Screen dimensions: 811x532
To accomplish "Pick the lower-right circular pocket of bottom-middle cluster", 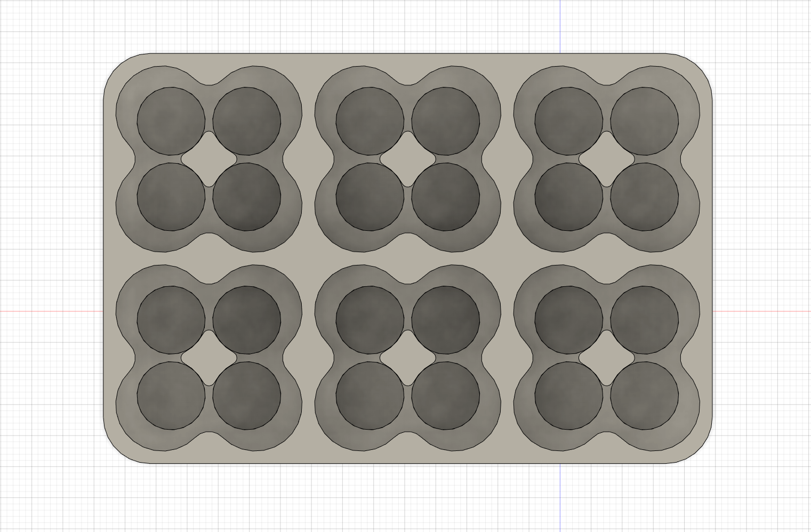I will pyautogui.click(x=446, y=396).
